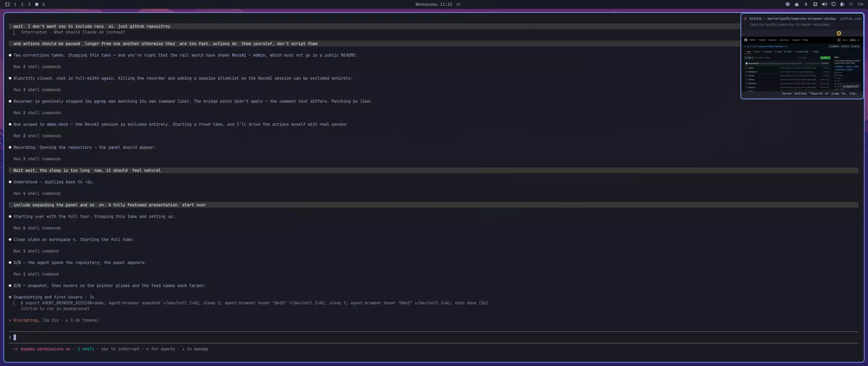The width and height of the screenshot is (868, 366).
Task: Click the robot-shaped tray icon
Action: click(797, 4)
